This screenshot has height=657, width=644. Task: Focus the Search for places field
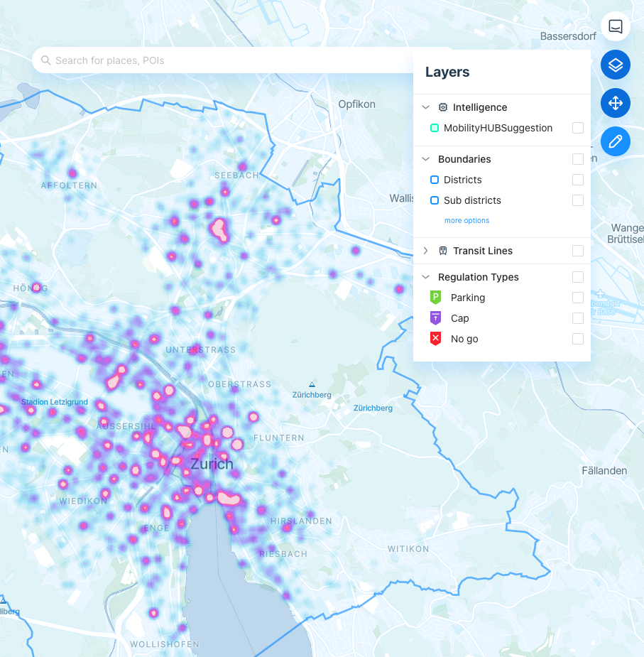[222, 60]
